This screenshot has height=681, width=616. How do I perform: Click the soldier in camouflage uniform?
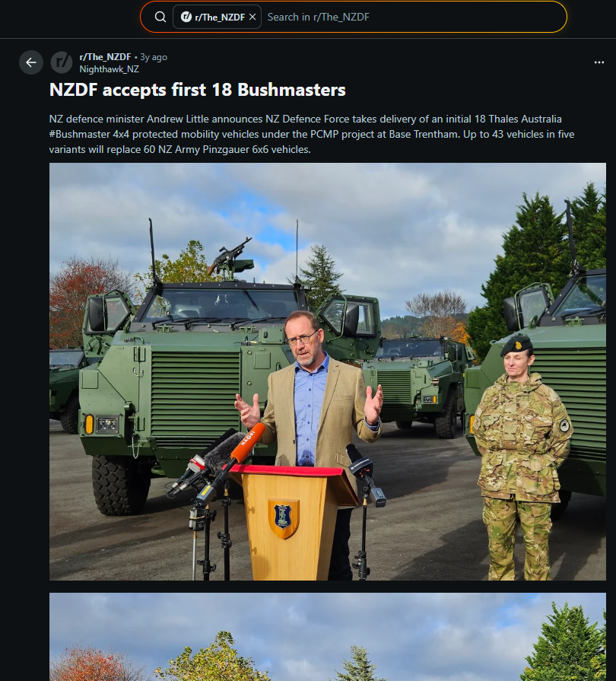pos(521,457)
